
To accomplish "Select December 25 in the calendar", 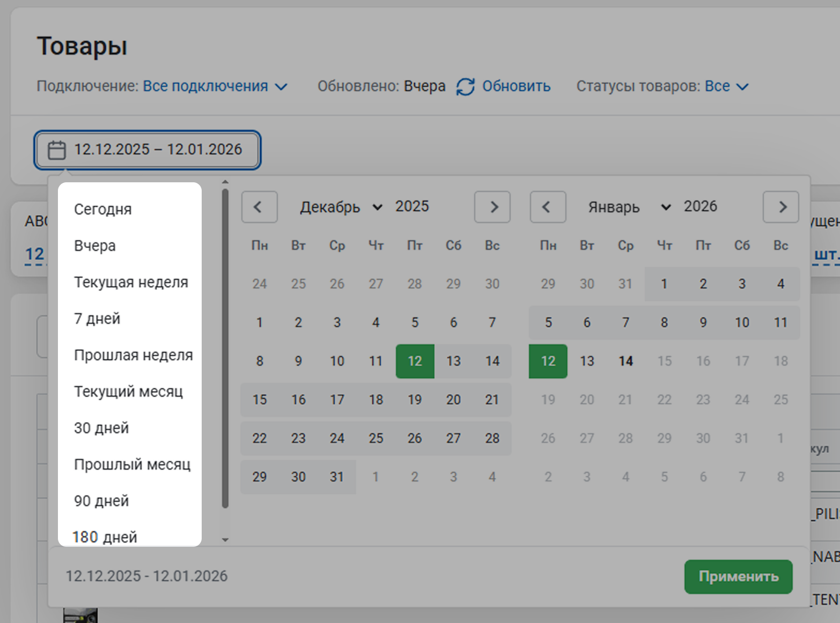I will [x=375, y=438].
